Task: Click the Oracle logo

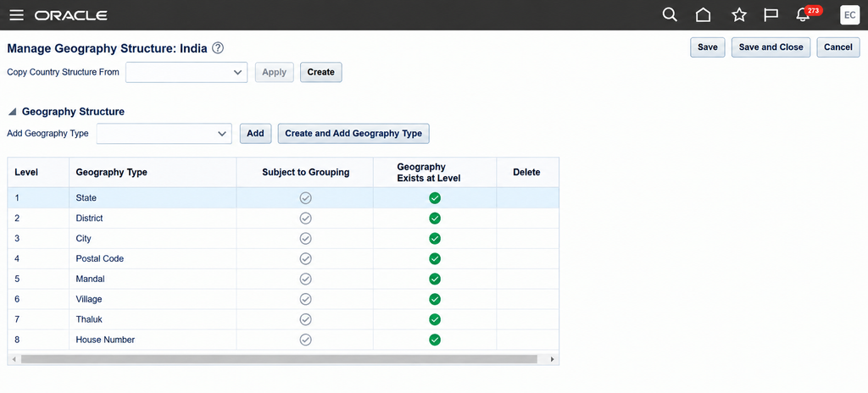Action: pyautogui.click(x=71, y=15)
